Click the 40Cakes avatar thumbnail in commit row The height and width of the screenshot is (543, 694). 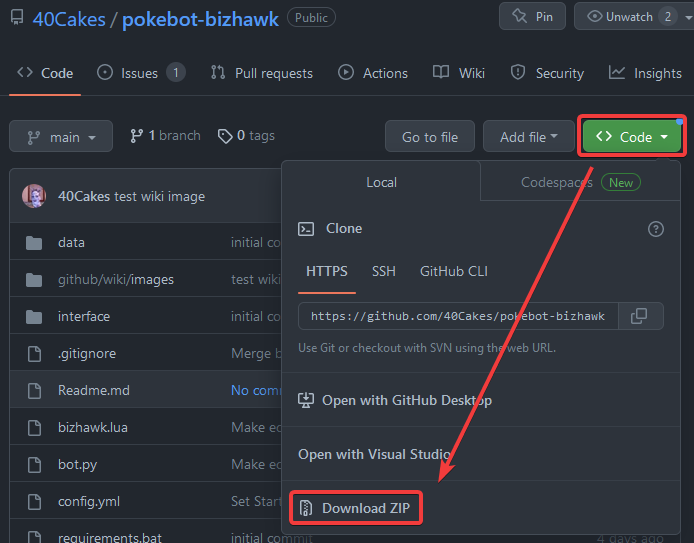(x=34, y=196)
